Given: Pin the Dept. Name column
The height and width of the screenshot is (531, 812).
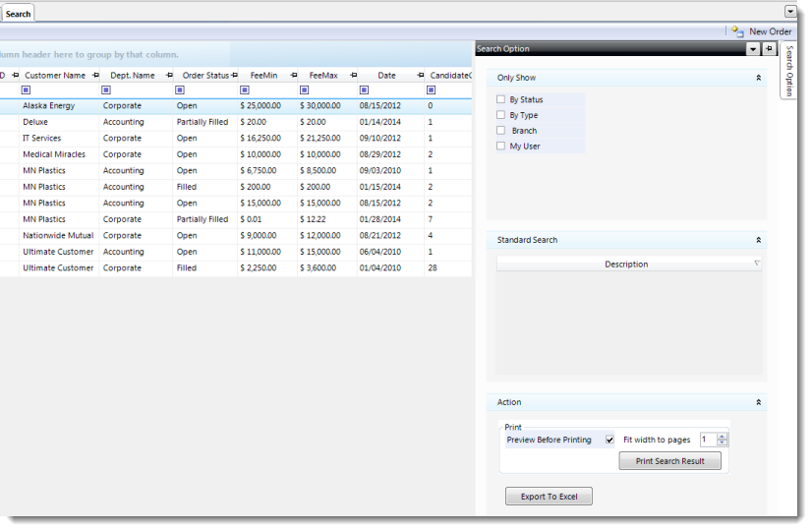Looking at the screenshot, I should click(169, 76).
